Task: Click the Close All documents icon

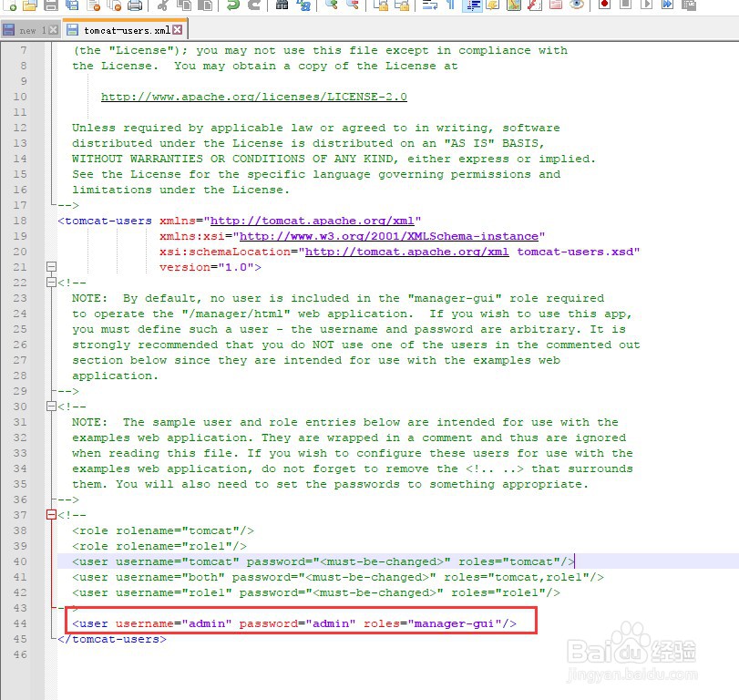Action: tap(114, 5)
